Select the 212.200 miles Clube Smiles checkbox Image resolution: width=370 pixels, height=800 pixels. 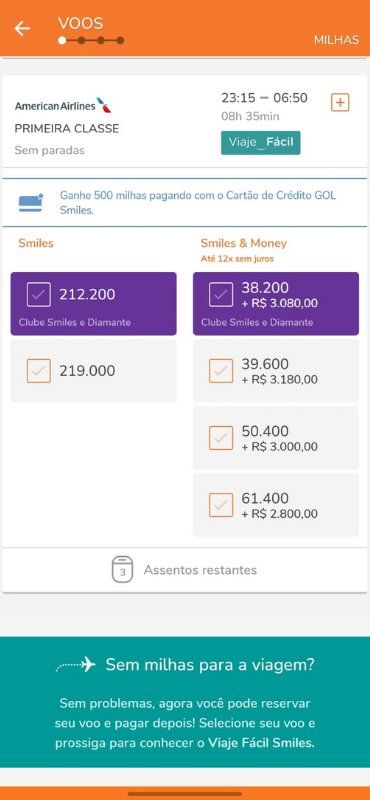(39, 294)
